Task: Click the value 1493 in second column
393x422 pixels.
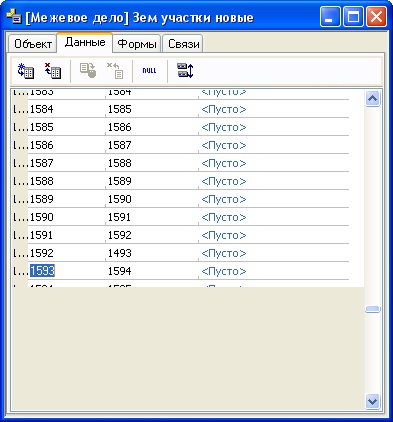Action: [120, 253]
